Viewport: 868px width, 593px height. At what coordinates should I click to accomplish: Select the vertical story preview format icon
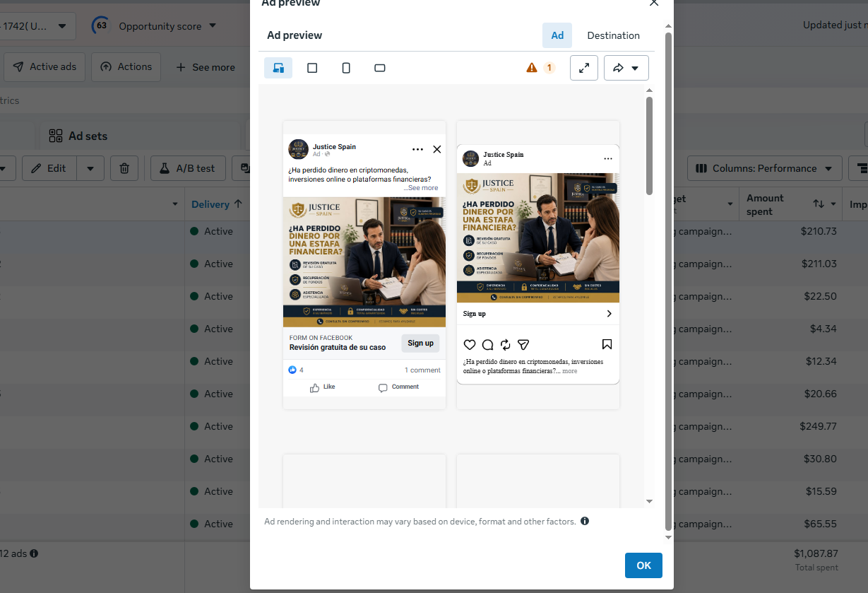346,68
